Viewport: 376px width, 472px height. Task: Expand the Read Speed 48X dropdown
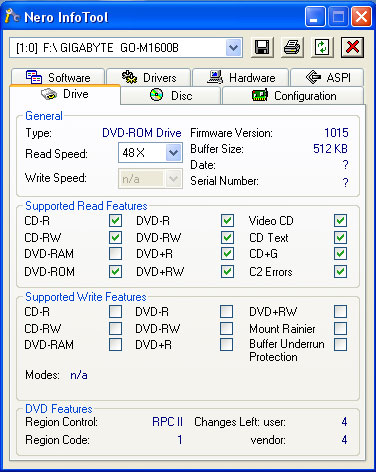click(173, 153)
